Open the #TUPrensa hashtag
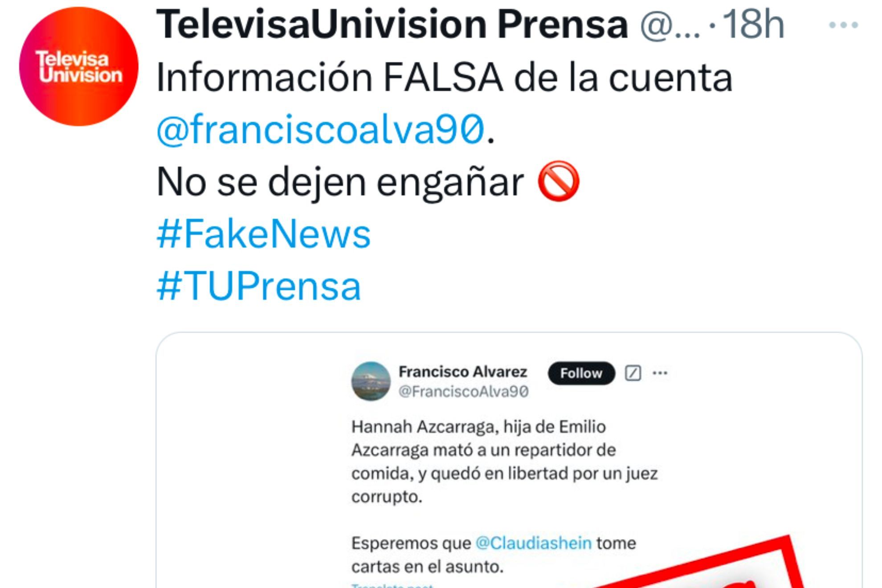This screenshot has width=882, height=588. point(258,286)
